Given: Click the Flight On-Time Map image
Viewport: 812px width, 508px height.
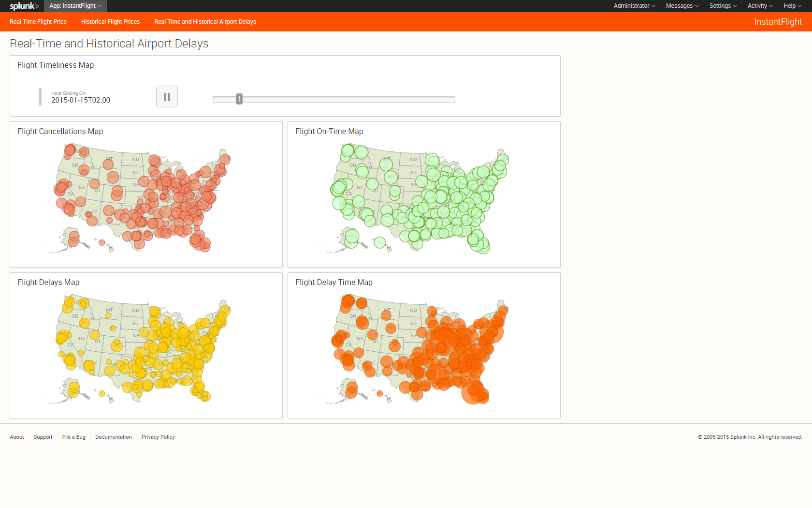Looking at the screenshot, I should click(415, 198).
